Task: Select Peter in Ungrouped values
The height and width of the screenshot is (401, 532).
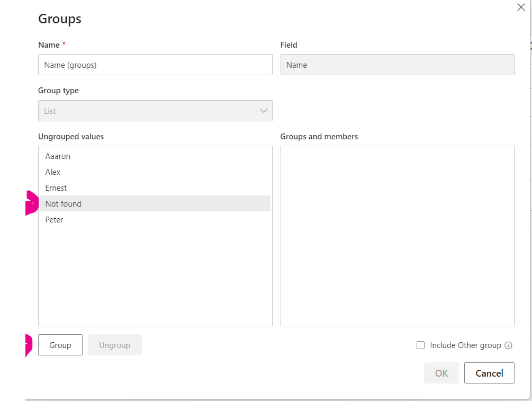Action: click(x=155, y=220)
